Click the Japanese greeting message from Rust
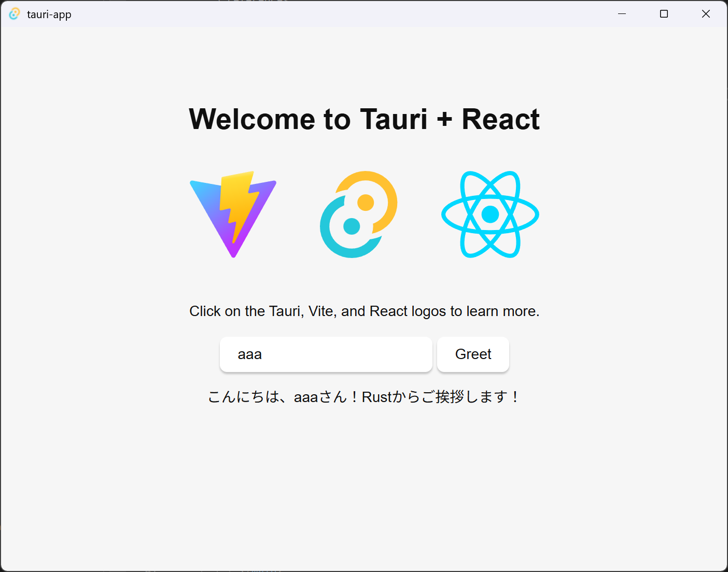 pyautogui.click(x=363, y=396)
